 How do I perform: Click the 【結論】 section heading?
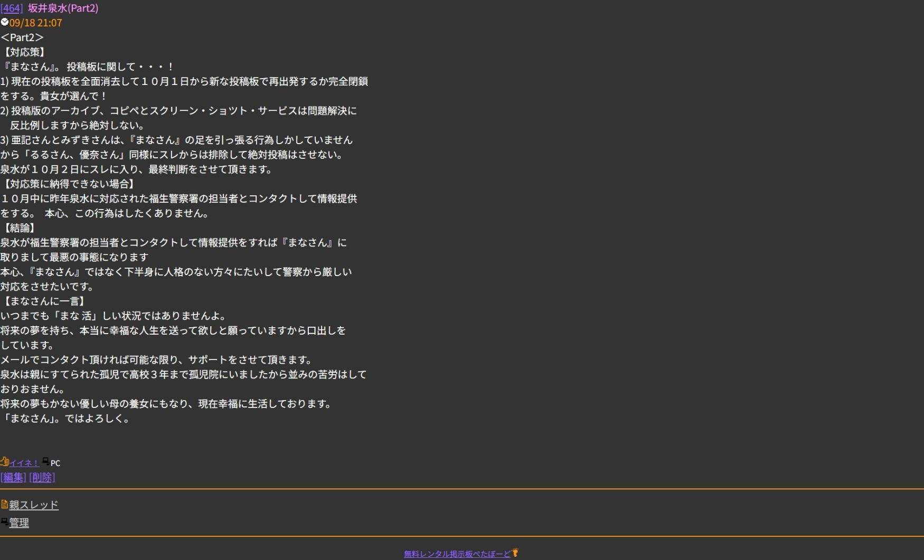[20, 228]
